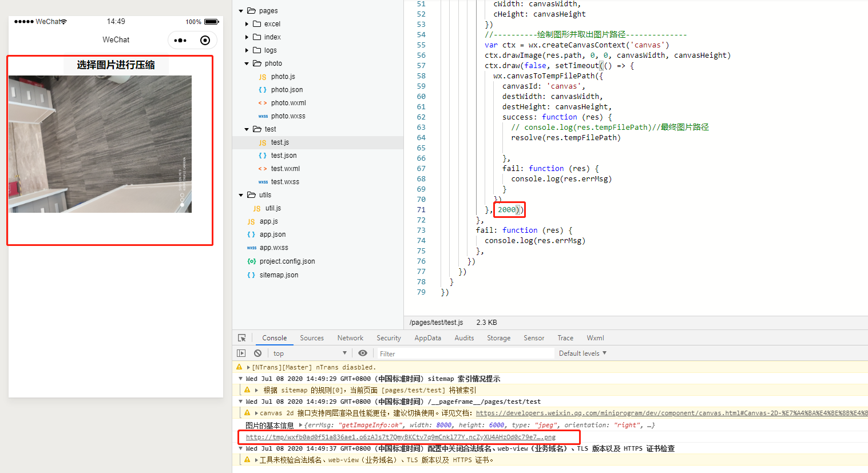Click the util.js file icon
The image size is (868, 473).
[x=257, y=208]
